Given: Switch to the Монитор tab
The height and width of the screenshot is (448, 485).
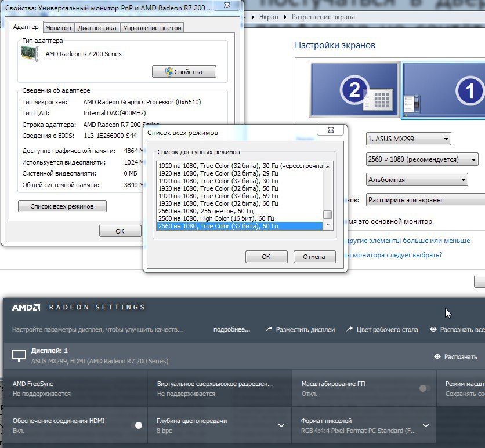Looking at the screenshot, I should click(x=58, y=28).
